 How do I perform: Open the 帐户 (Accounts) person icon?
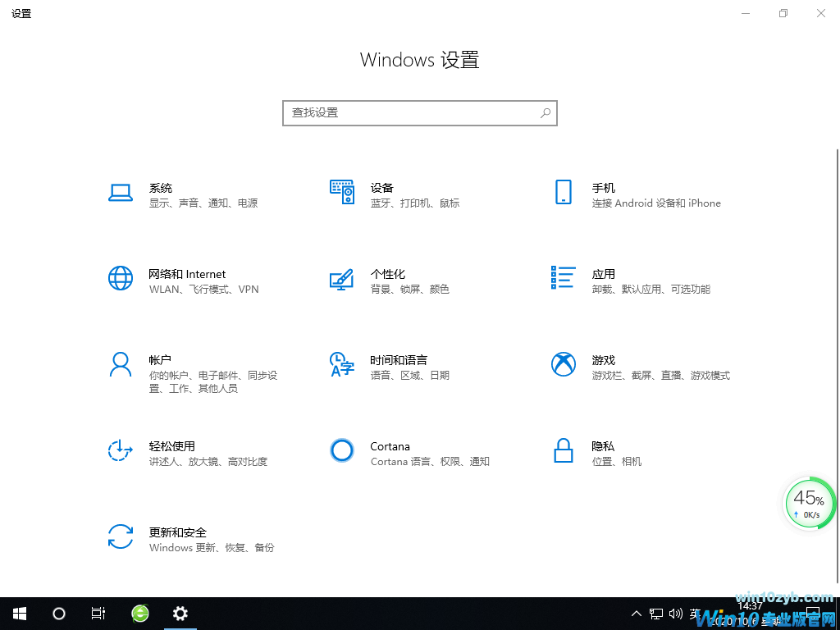click(121, 364)
